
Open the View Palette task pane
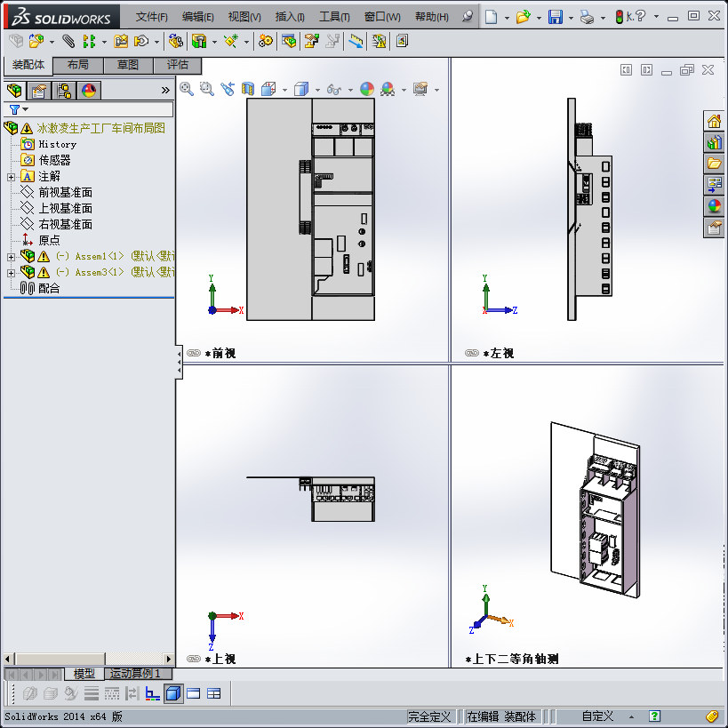[714, 185]
